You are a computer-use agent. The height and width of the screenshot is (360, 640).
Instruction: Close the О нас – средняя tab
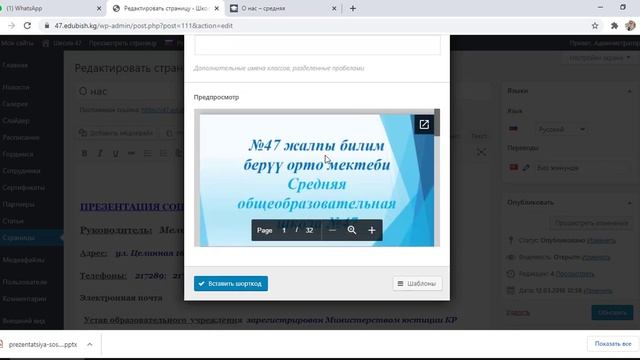334,8
